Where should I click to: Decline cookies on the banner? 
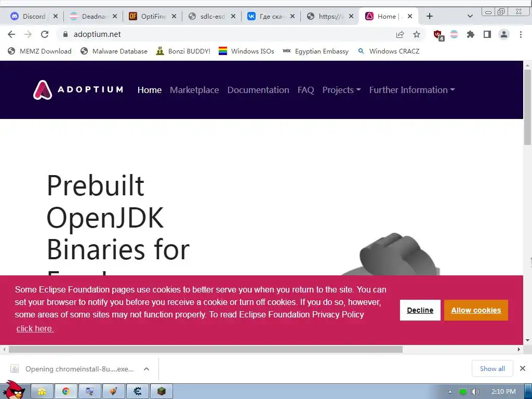point(420,310)
